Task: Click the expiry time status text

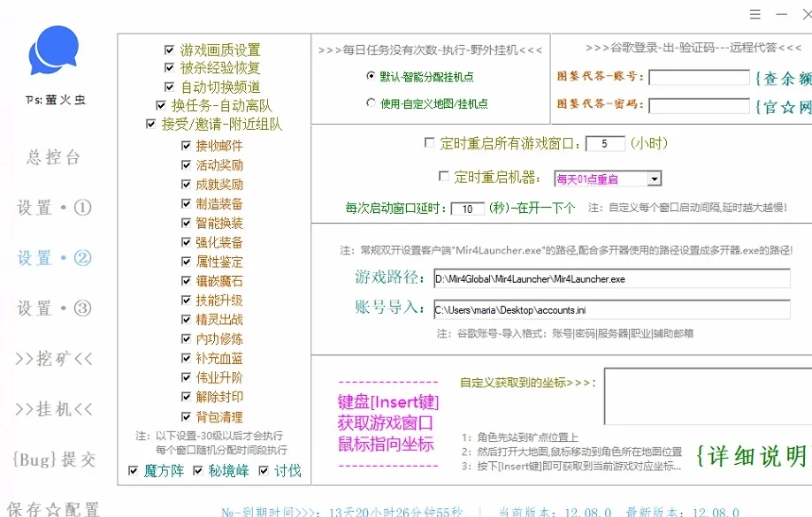Action: click(x=341, y=512)
